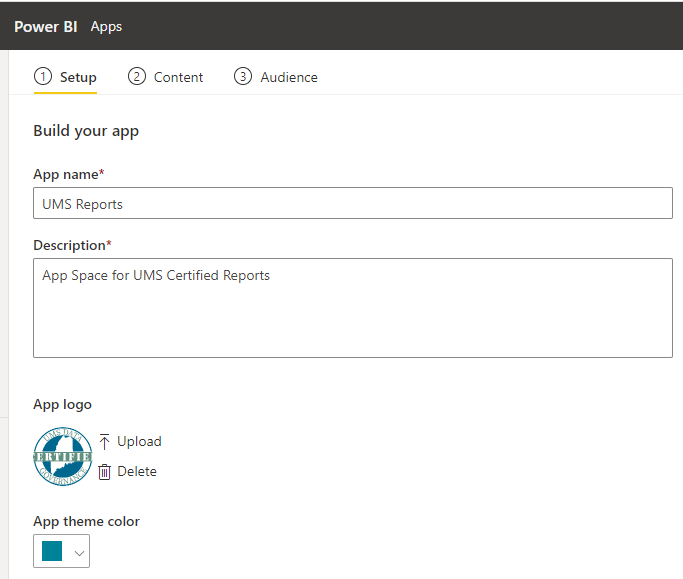Click into the Description text area

(x=353, y=308)
